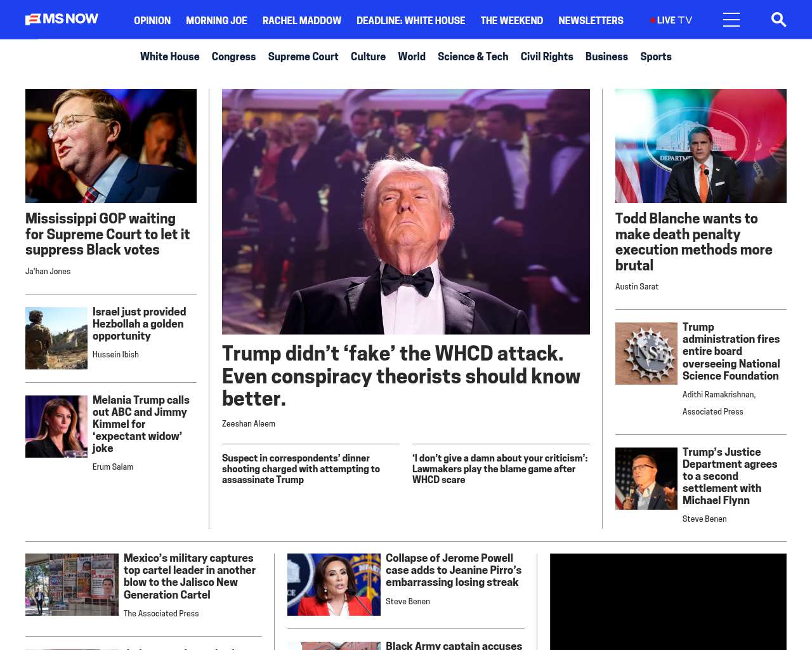Open the Opinion menu item
Viewport: 812px width, 650px height.
point(152,20)
